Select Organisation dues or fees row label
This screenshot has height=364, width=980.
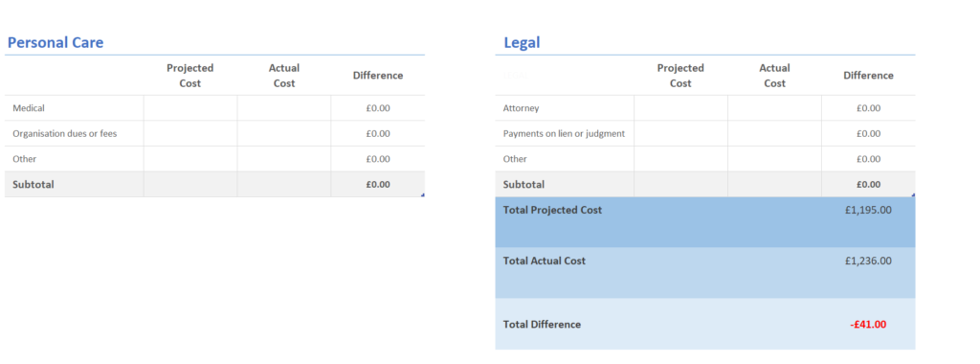[x=65, y=133]
